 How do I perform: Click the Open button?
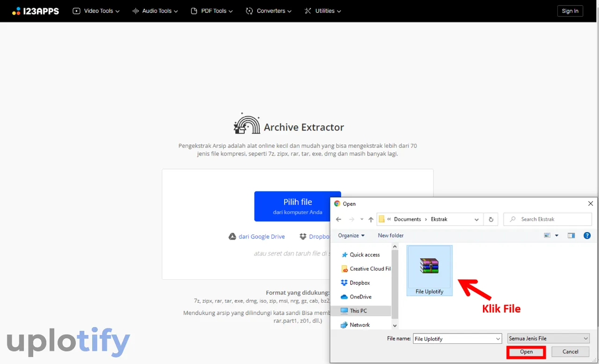coord(526,352)
